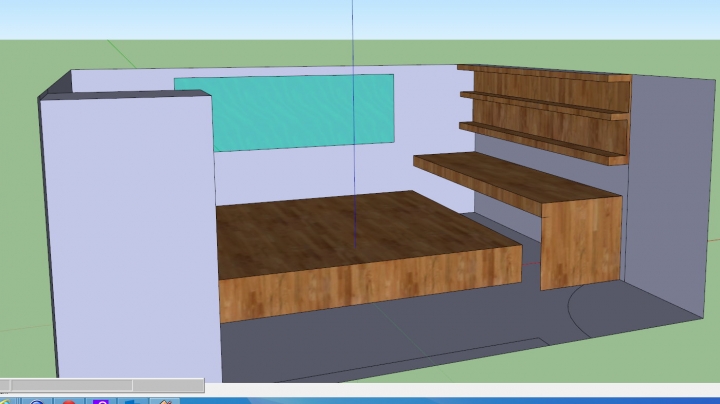The width and height of the screenshot is (720, 404).
Task: Select the lavender partition wall in foreground
Action: [x=131, y=239]
